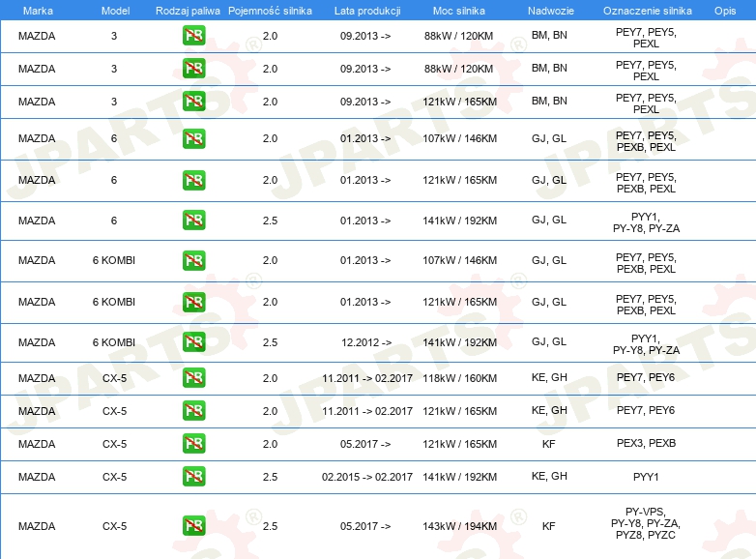Click fuel icon in CX-5 118kW / 160KM row
756x559 pixels.
coord(193,377)
